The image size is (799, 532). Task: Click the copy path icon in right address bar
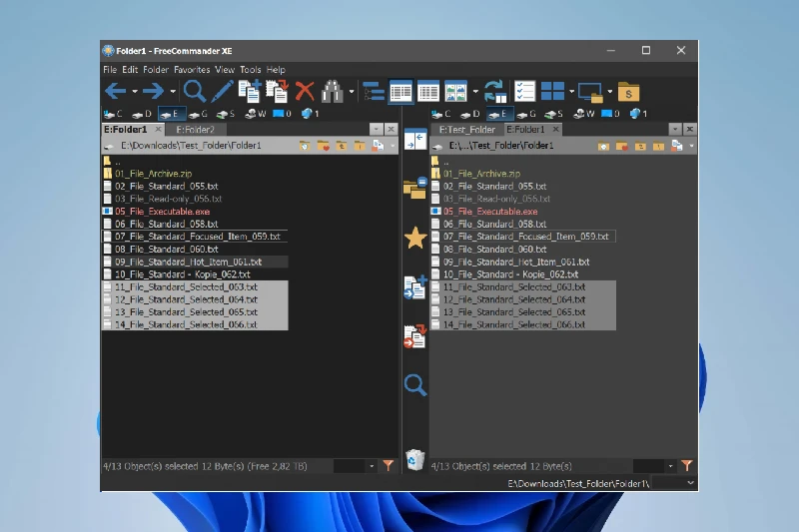coord(677,146)
